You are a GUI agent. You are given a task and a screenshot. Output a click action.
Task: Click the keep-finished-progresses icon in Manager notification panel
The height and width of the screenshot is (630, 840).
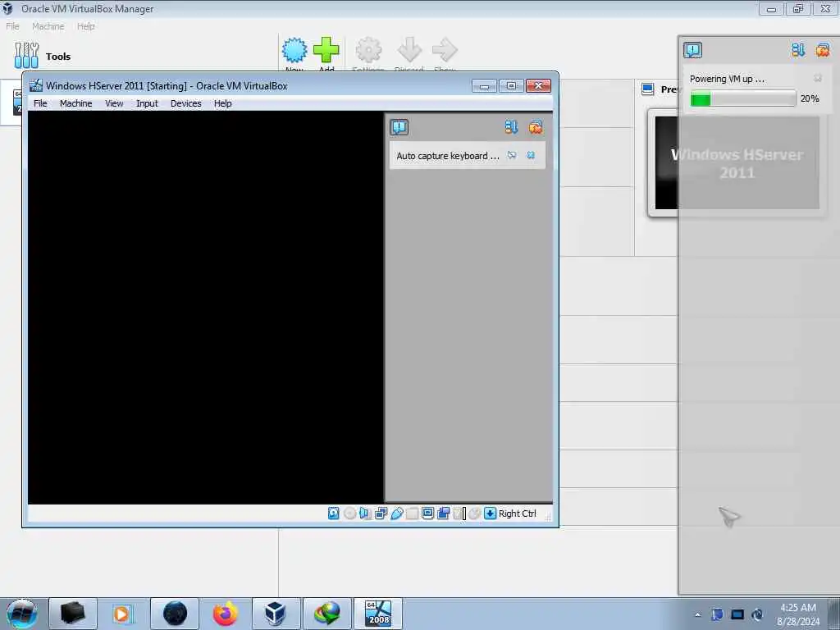[798, 50]
